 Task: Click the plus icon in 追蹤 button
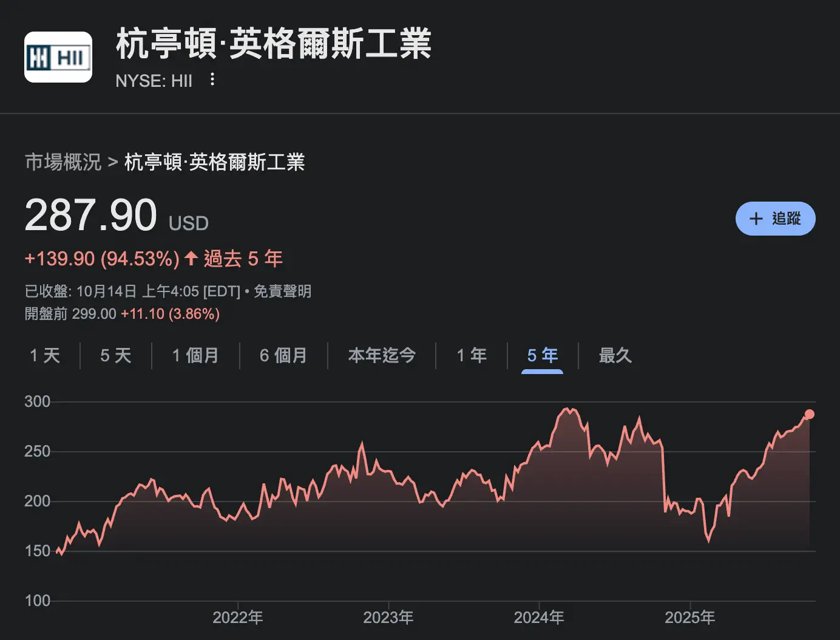(x=756, y=219)
